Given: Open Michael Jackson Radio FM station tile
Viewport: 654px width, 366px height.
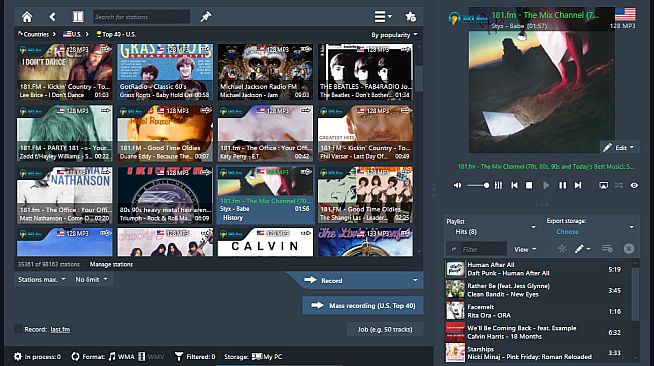Looking at the screenshot, I should (265, 72).
